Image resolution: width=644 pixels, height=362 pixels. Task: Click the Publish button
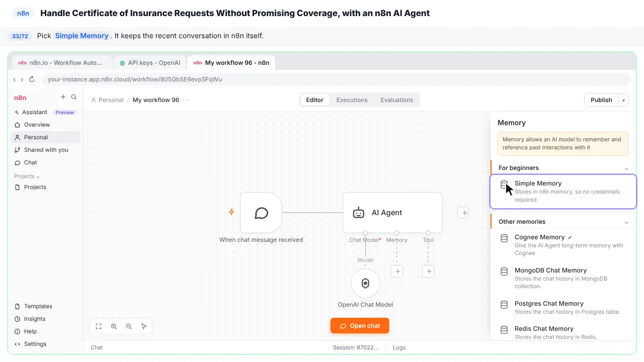[x=601, y=100]
